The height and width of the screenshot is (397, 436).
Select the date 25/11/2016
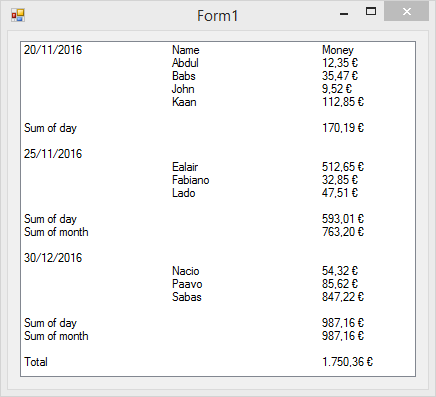[53, 154]
